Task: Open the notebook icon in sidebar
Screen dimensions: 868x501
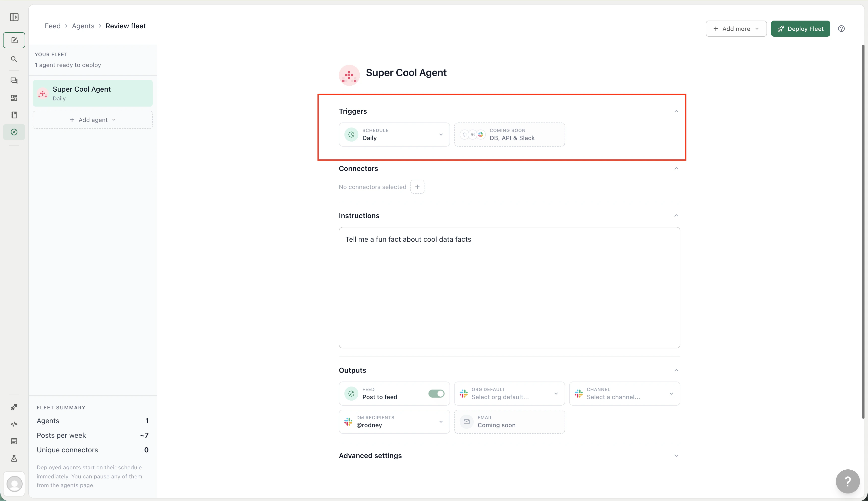Action: click(14, 115)
